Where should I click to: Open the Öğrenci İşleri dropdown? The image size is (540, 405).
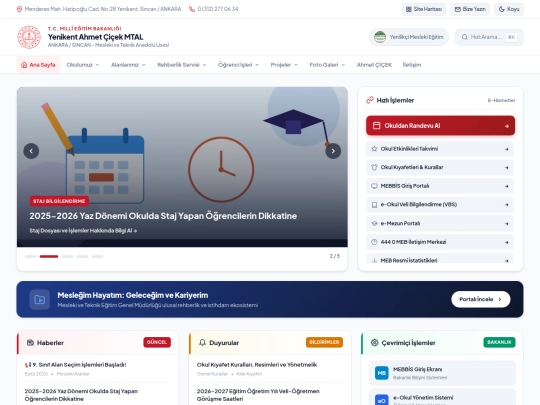coord(238,65)
